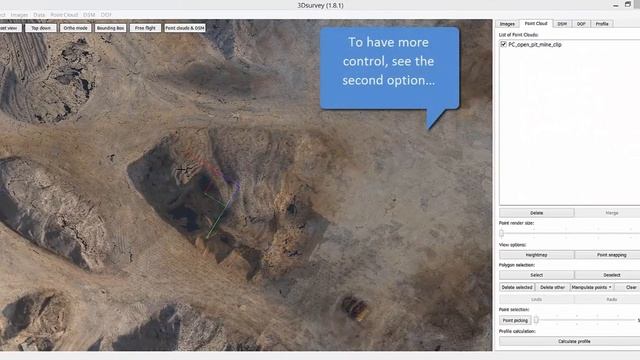Start polygon selection with Select button
This screenshot has width=640, height=360.
(536, 275)
